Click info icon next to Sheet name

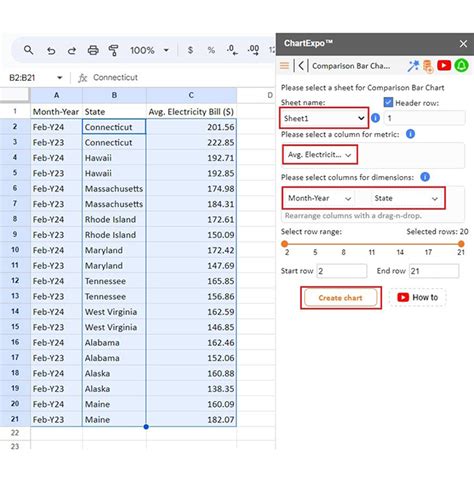coord(375,118)
